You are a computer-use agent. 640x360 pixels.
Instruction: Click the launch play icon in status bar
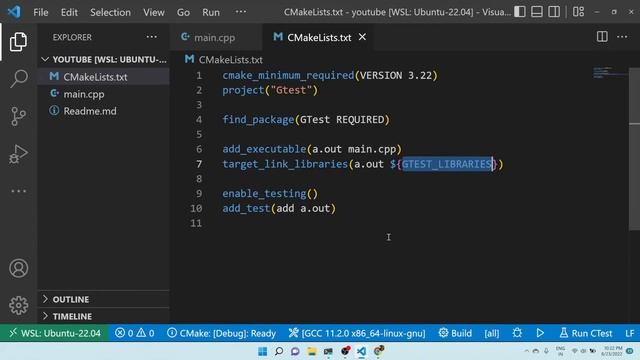[x=540, y=333]
